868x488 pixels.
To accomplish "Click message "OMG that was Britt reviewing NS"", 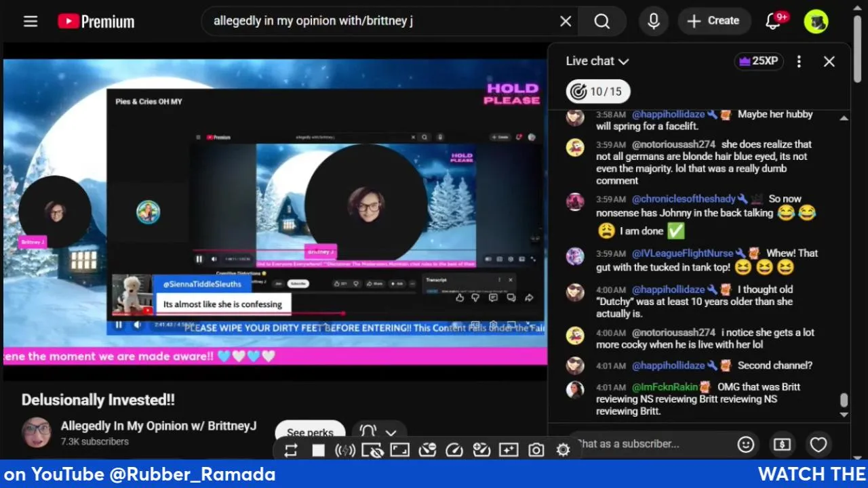I will [x=698, y=399].
